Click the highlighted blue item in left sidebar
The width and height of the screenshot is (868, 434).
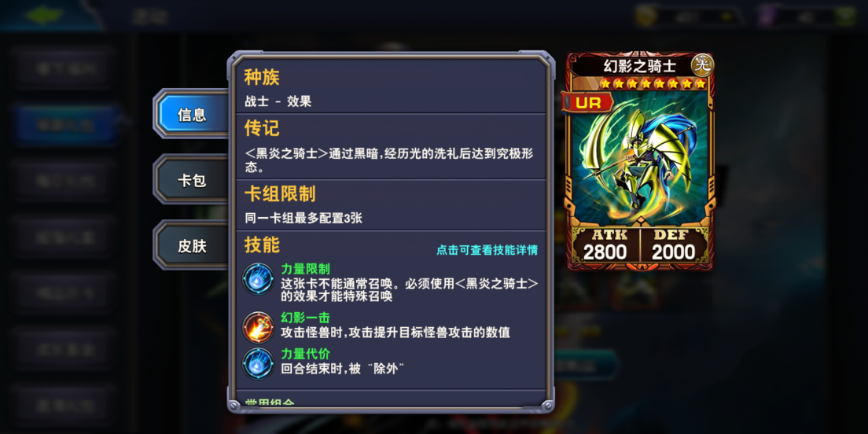pos(65,126)
